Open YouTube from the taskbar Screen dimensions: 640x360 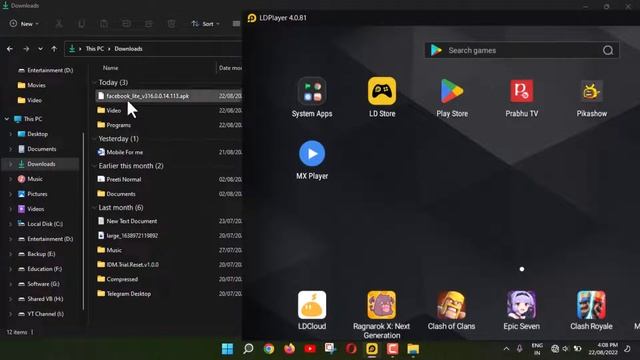coord(310,349)
